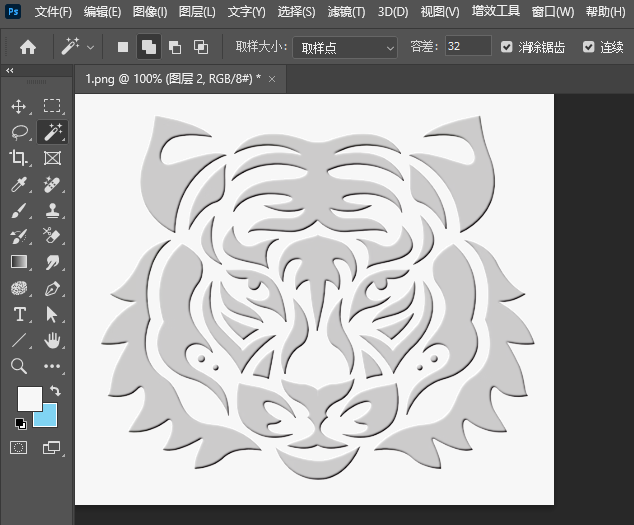
Task: Select the Frame tool
Action: pos(52,158)
